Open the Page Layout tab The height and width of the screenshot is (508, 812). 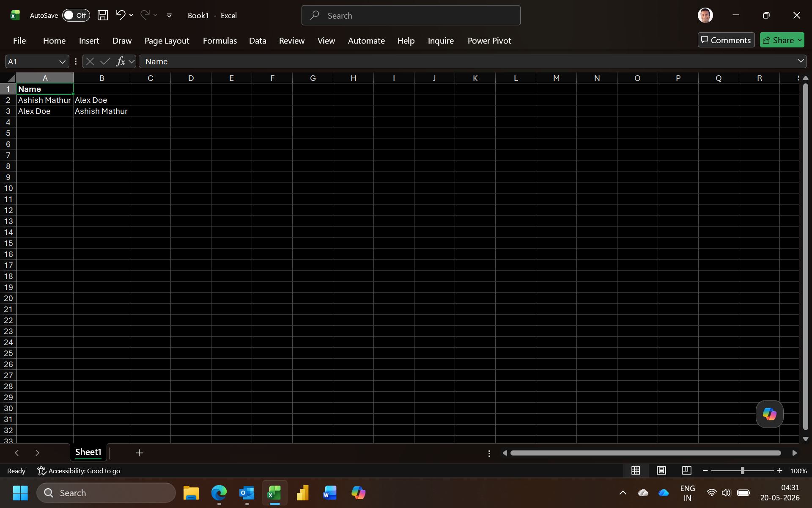pos(167,41)
